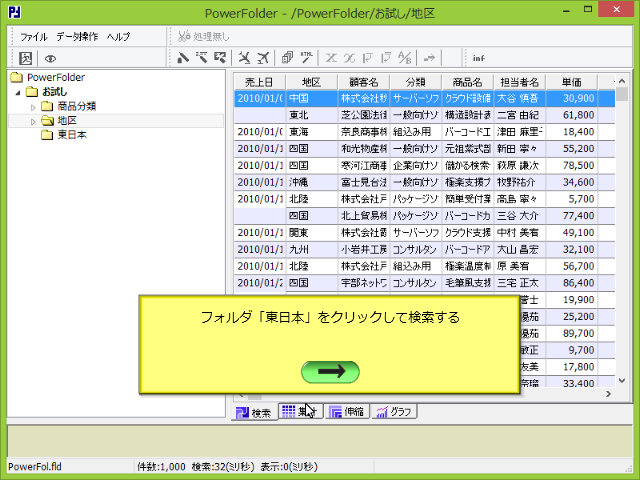Screen dimensions: 640x480
Task: Click the price cell 78,500
Action: tap(572, 165)
